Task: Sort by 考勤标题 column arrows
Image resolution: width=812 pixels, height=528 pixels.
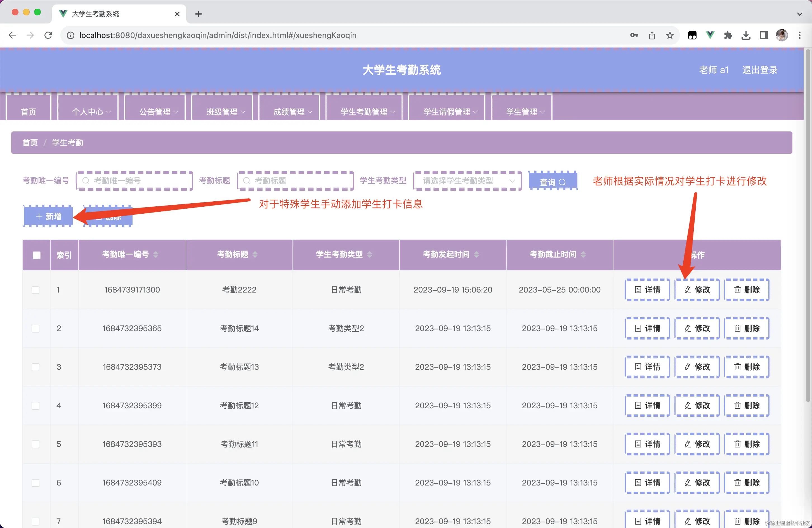Action: (x=255, y=254)
